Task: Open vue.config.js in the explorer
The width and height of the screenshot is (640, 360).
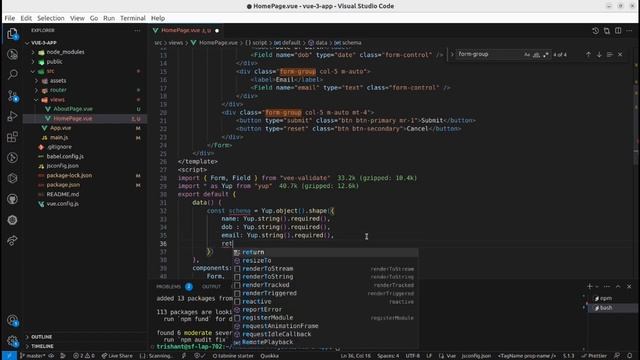Action: click(x=62, y=204)
